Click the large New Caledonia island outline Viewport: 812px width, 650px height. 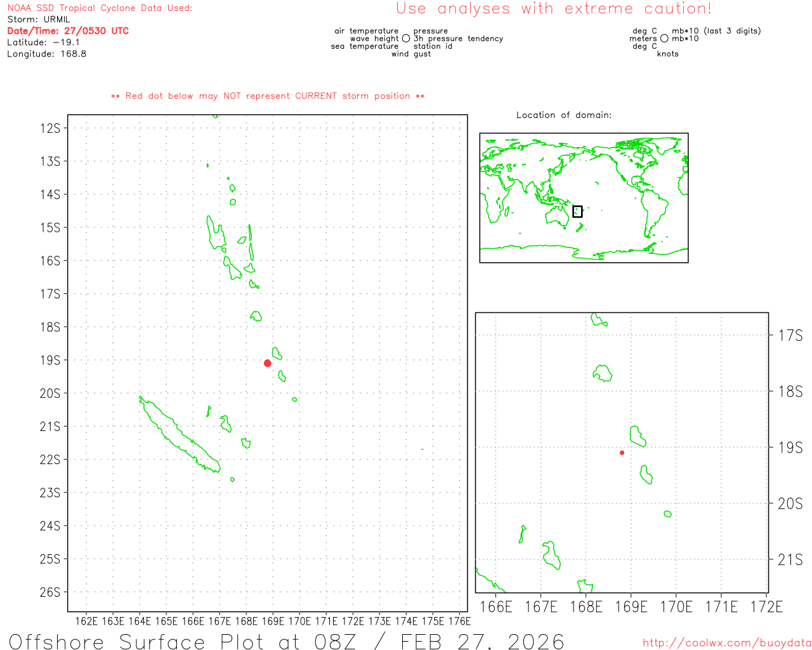tap(180, 435)
